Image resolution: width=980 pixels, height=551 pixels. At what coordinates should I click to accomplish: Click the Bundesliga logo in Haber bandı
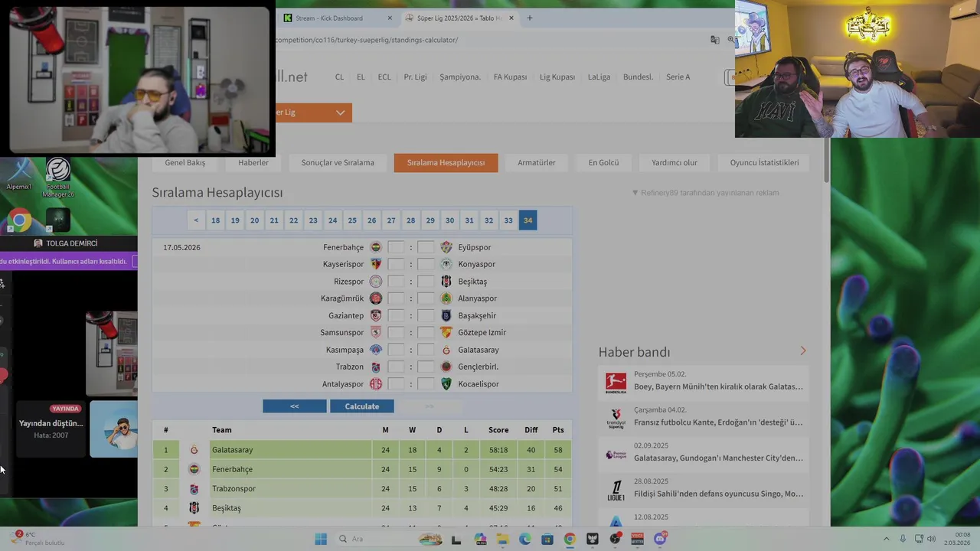tap(616, 382)
